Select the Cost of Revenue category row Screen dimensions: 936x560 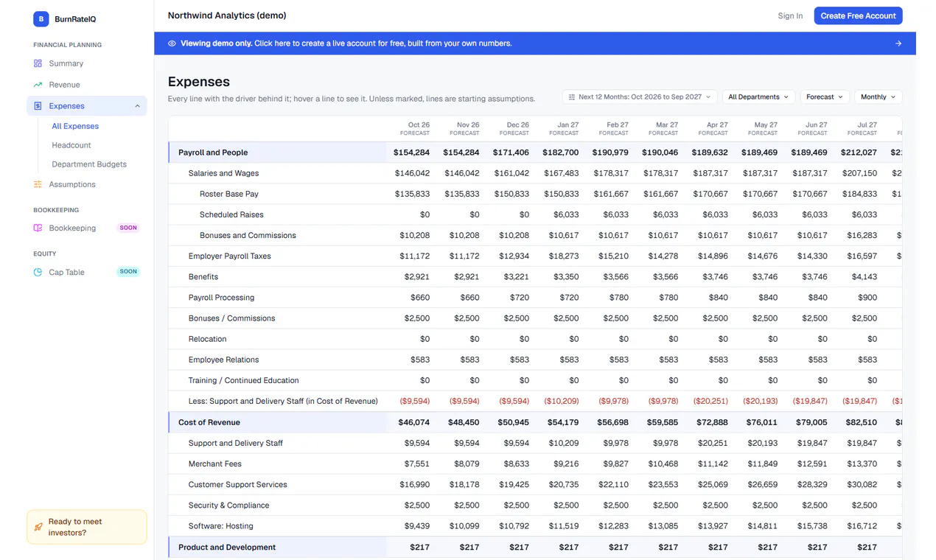click(534, 422)
